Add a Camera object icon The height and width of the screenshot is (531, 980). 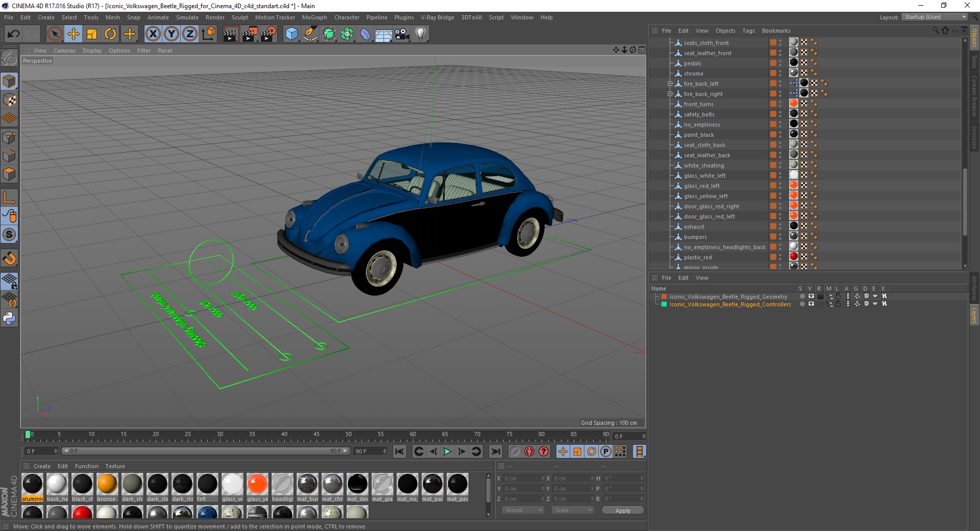402,34
